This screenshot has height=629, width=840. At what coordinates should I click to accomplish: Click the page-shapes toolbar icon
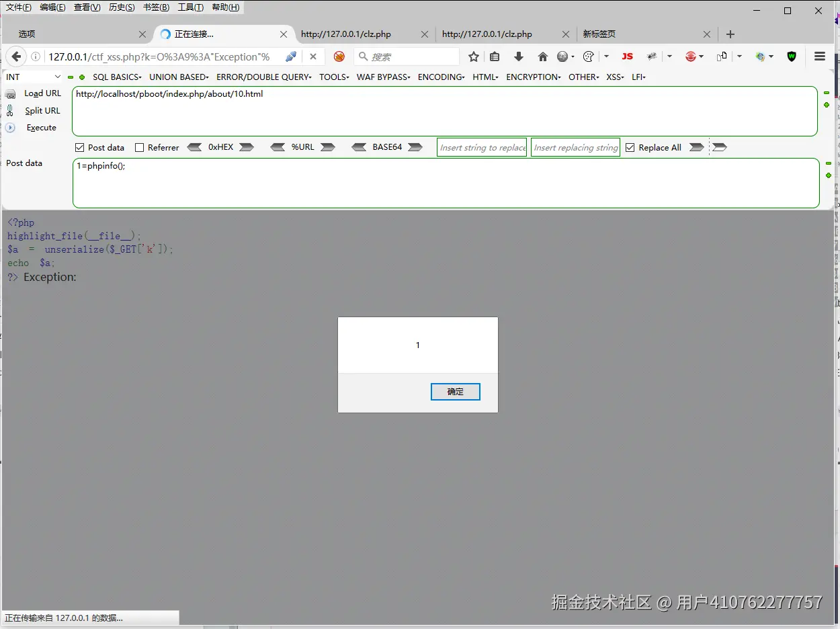(722, 56)
